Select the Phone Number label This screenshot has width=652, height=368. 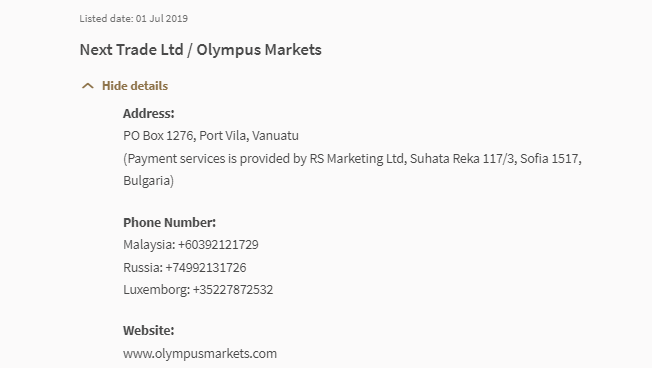169,222
